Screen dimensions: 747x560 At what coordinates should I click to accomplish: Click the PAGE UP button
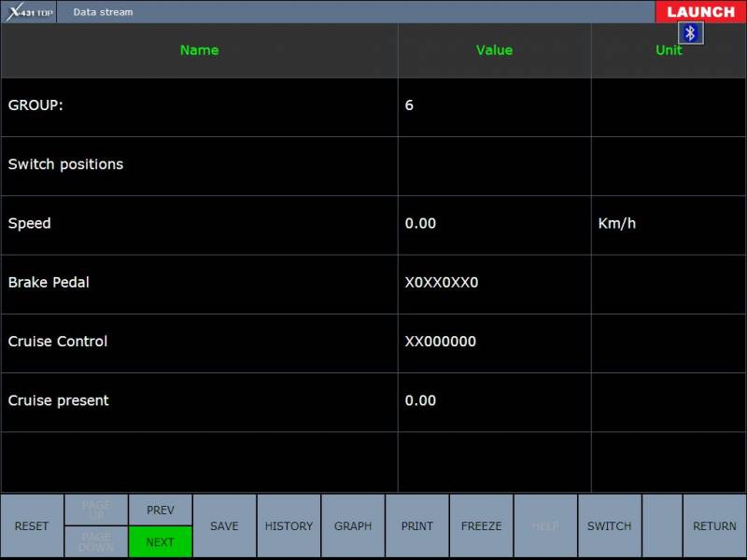[96, 510]
